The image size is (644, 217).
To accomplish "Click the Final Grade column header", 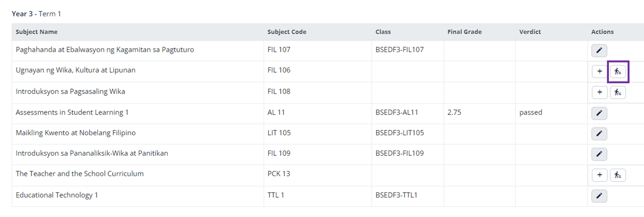I will click(464, 32).
